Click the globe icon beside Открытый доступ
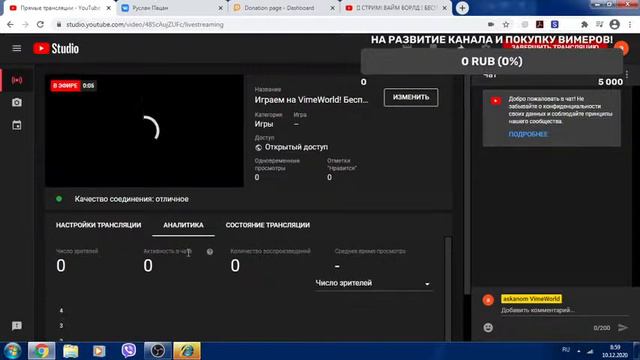The height and width of the screenshot is (360, 640). (x=258, y=147)
